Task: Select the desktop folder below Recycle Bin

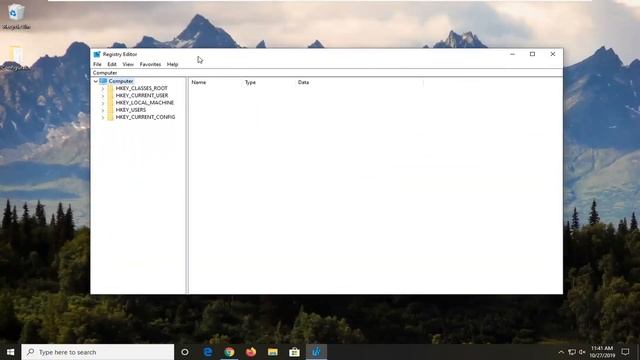Action: click(x=16, y=58)
